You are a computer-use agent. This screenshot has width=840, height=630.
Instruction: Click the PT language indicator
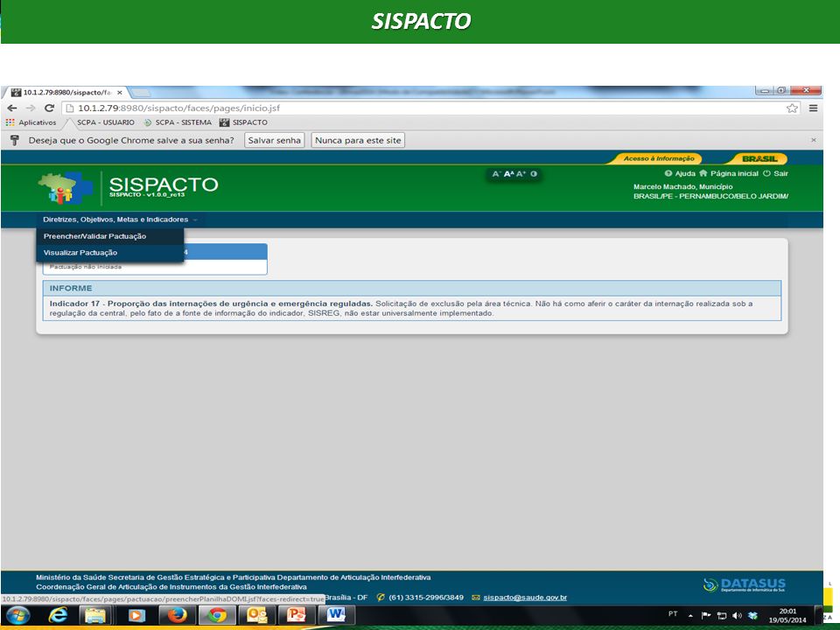673,614
